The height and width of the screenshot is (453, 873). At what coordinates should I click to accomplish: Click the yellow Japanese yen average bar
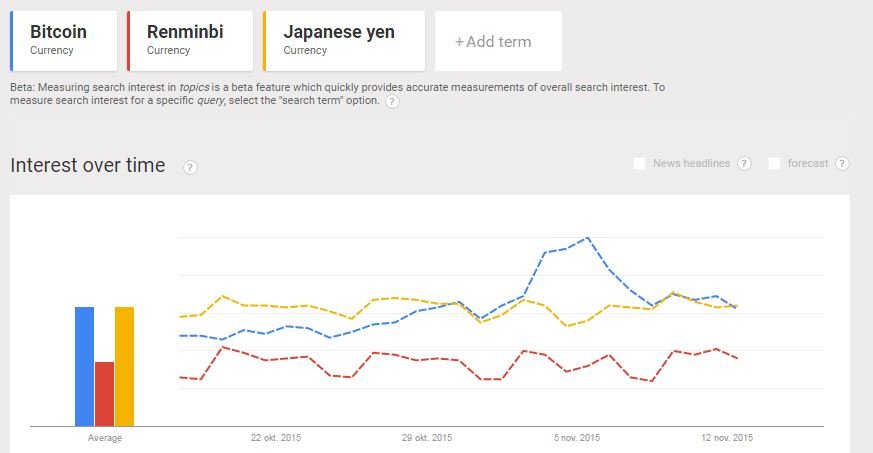click(124, 366)
